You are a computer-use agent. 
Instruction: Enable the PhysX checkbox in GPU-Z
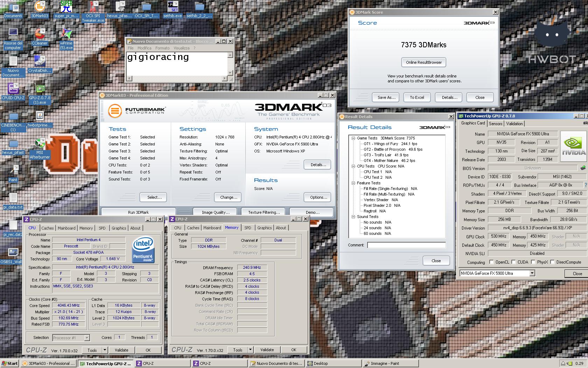[533, 262]
